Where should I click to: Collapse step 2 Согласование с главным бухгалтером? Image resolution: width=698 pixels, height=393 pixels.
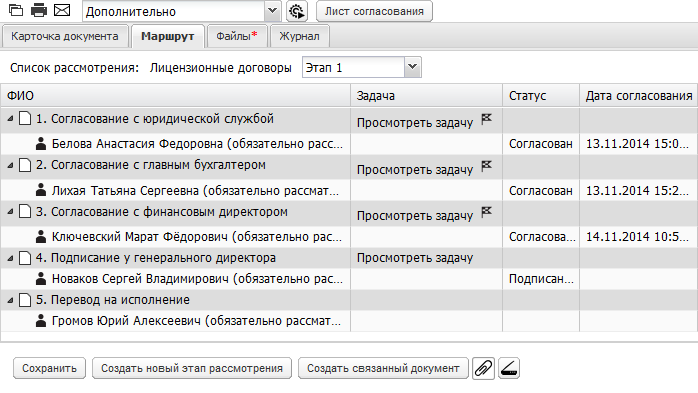coord(10,165)
